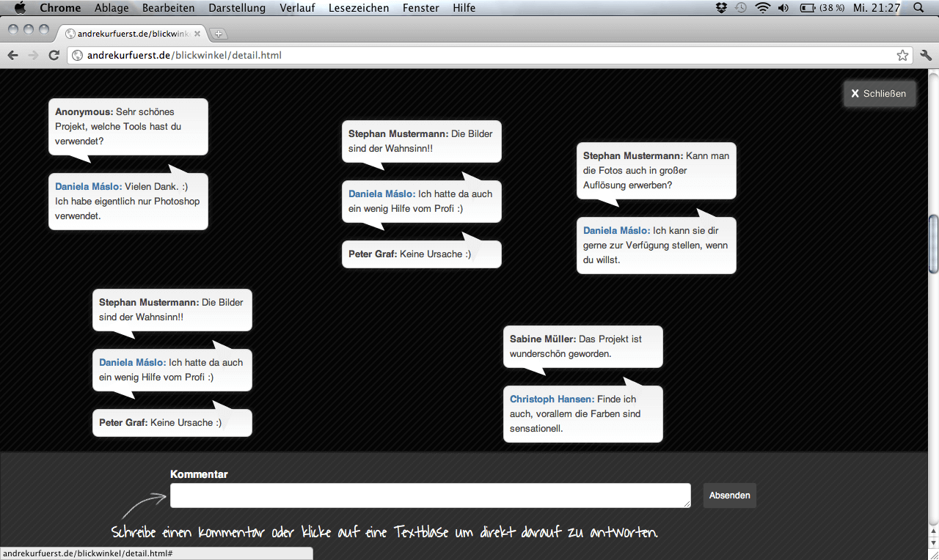The height and width of the screenshot is (560, 939).
Task: Open the Lesezeichen menu
Action: point(359,8)
